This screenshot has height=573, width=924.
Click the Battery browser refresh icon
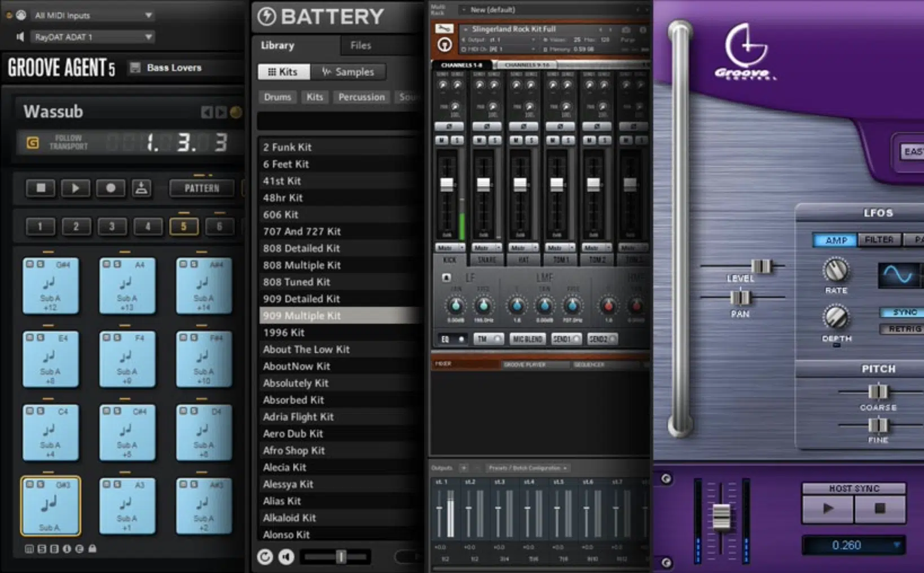265,557
